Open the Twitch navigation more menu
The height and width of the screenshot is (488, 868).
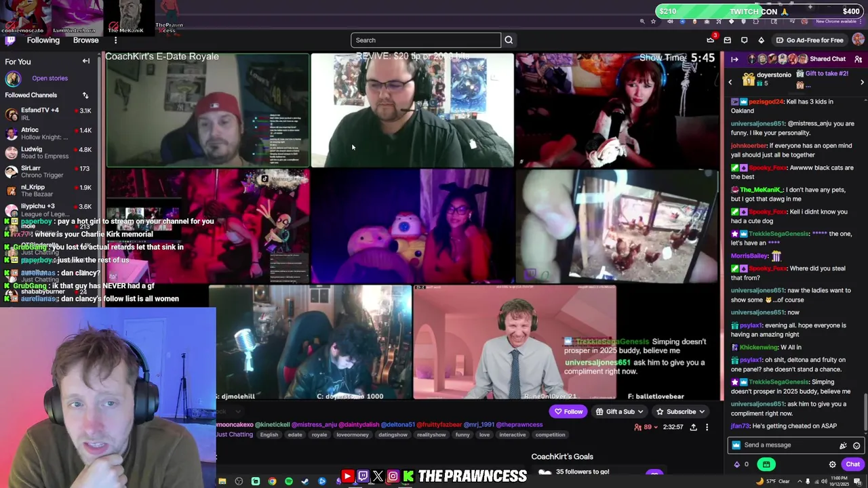click(115, 41)
